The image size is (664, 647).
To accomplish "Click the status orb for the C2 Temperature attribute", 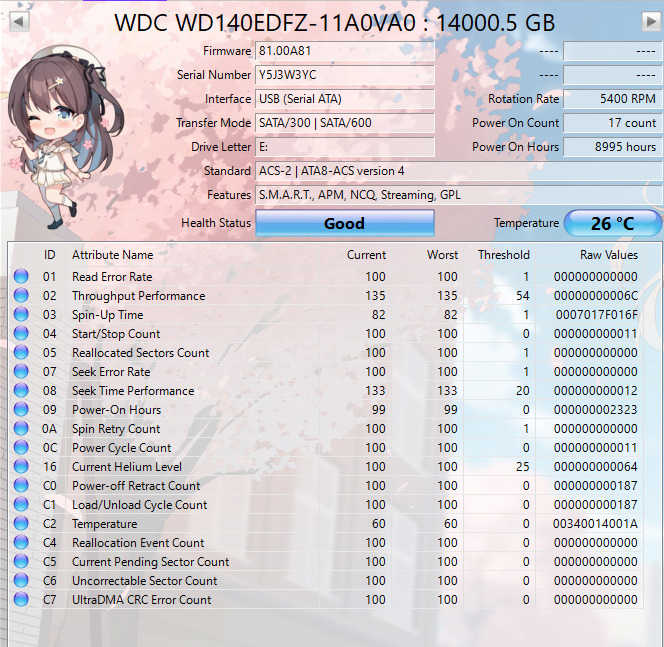I will tap(21, 523).
